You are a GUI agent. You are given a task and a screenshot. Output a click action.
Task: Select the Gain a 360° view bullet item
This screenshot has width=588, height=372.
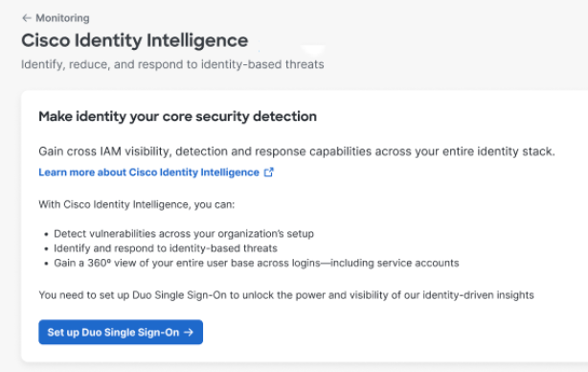click(x=257, y=263)
